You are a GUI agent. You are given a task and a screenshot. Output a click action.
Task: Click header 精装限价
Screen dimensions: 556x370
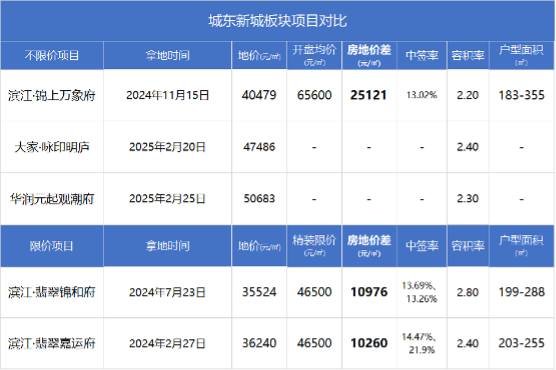point(314,241)
